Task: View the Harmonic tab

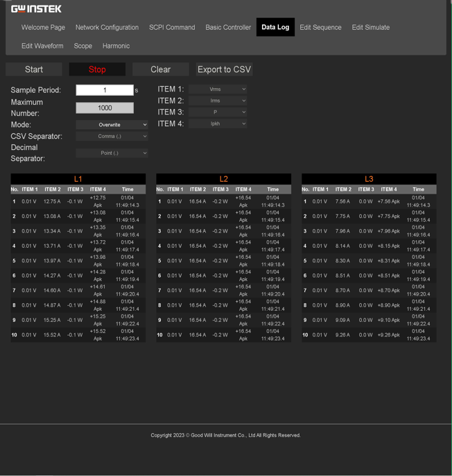Action: (x=116, y=46)
